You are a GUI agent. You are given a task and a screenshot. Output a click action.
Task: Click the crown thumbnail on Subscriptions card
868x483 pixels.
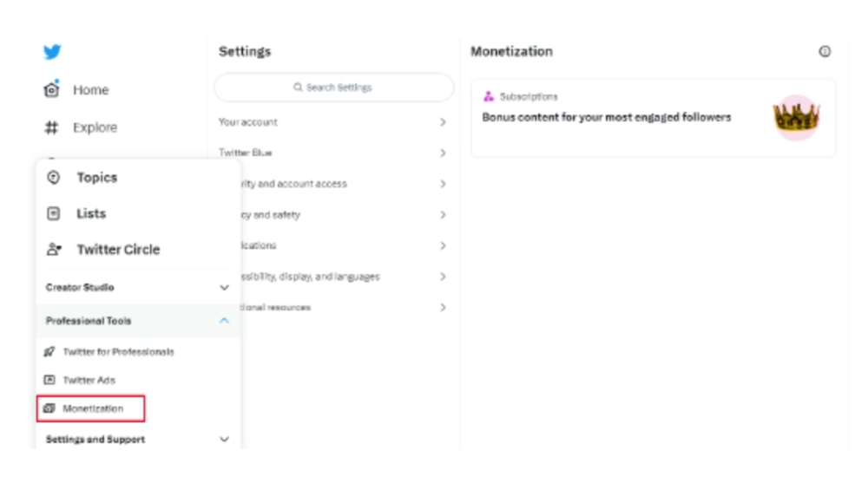[796, 117]
